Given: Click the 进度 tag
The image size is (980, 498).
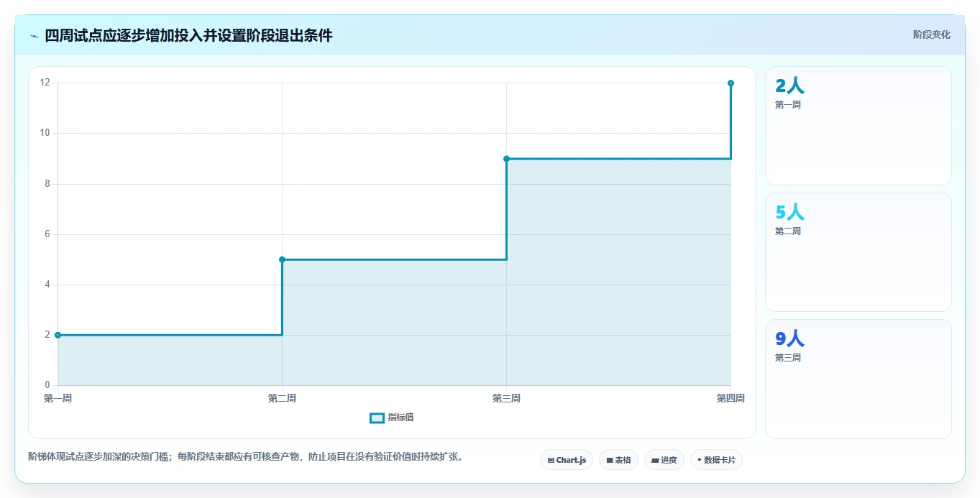Looking at the screenshot, I should coord(664,460).
